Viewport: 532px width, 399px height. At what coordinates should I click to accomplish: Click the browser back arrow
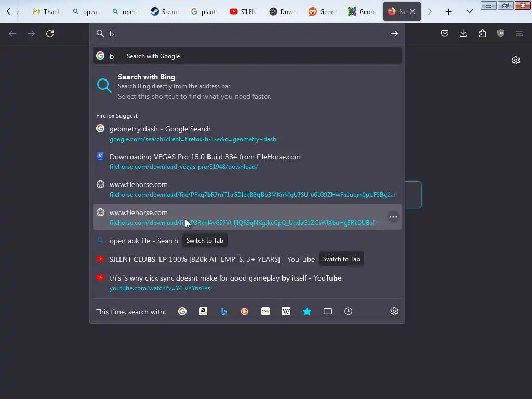click(x=12, y=33)
